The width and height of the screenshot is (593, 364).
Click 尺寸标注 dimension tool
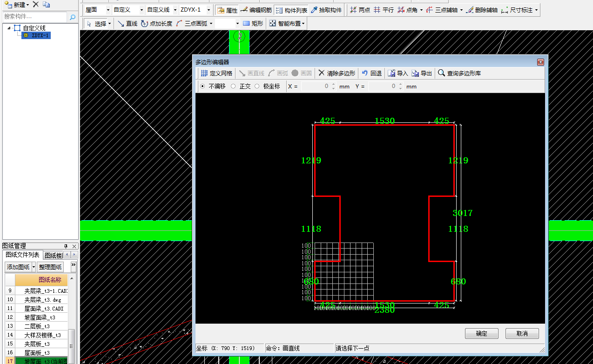click(x=517, y=10)
